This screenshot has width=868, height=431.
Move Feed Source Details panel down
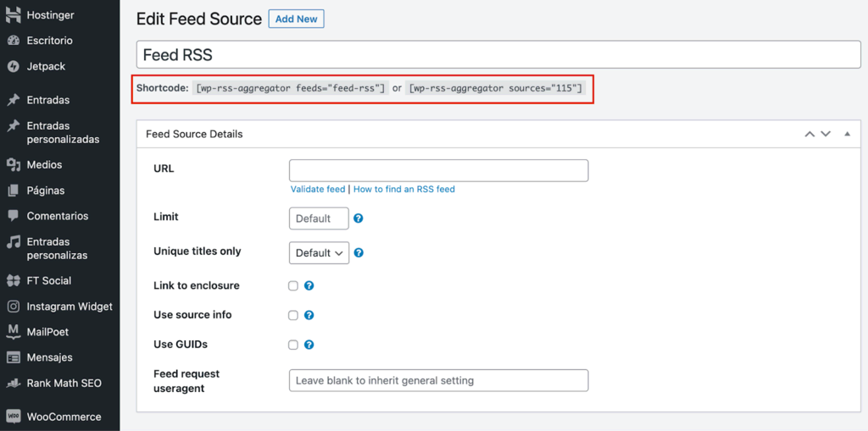tap(826, 134)
